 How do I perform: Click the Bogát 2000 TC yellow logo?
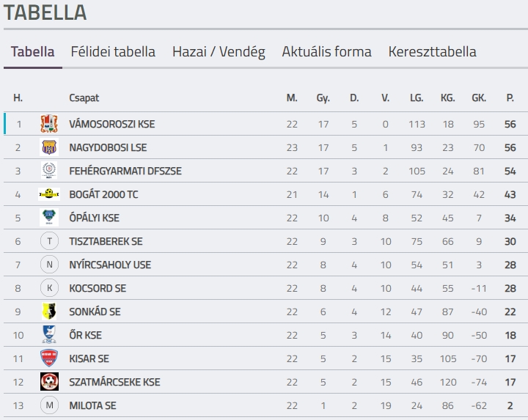pyautogui.click(x=49, y=194)
